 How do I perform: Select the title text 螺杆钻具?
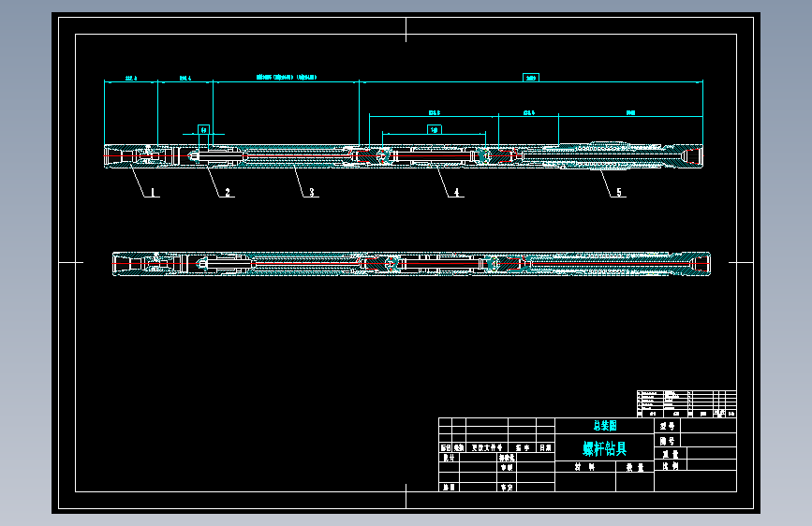click(x=604, y=448)
